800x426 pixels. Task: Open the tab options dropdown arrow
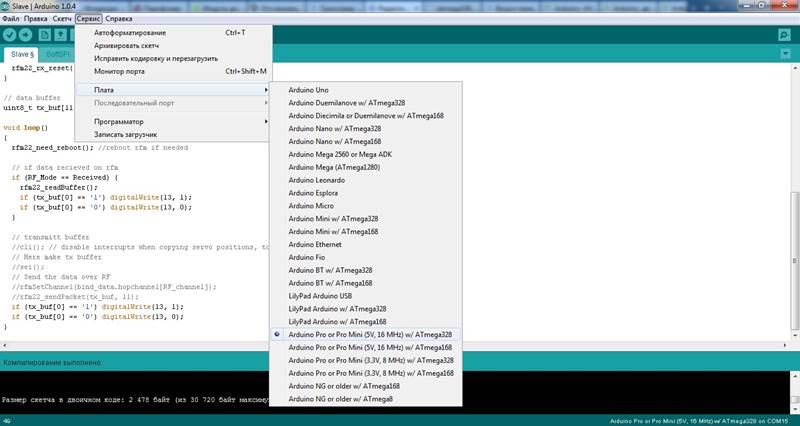pos(785,54)
